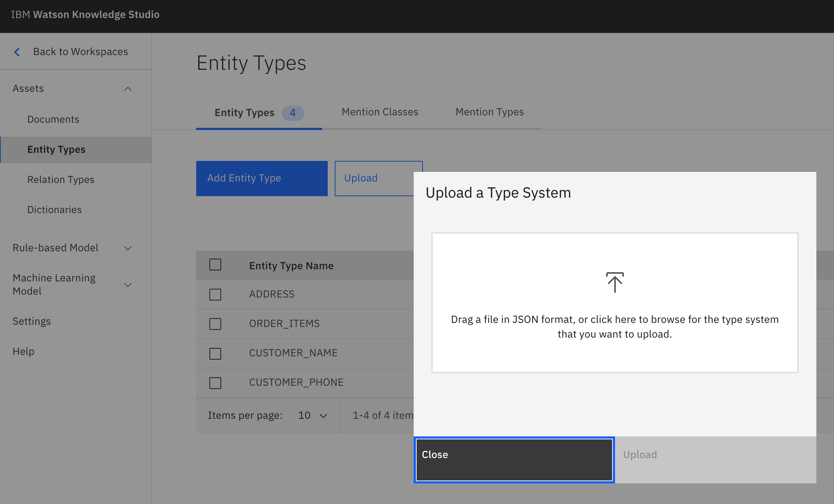Check the CUSTOMER_PHONE entity checkbox
This screenshot has width=834, height=504.
(215, 382)
